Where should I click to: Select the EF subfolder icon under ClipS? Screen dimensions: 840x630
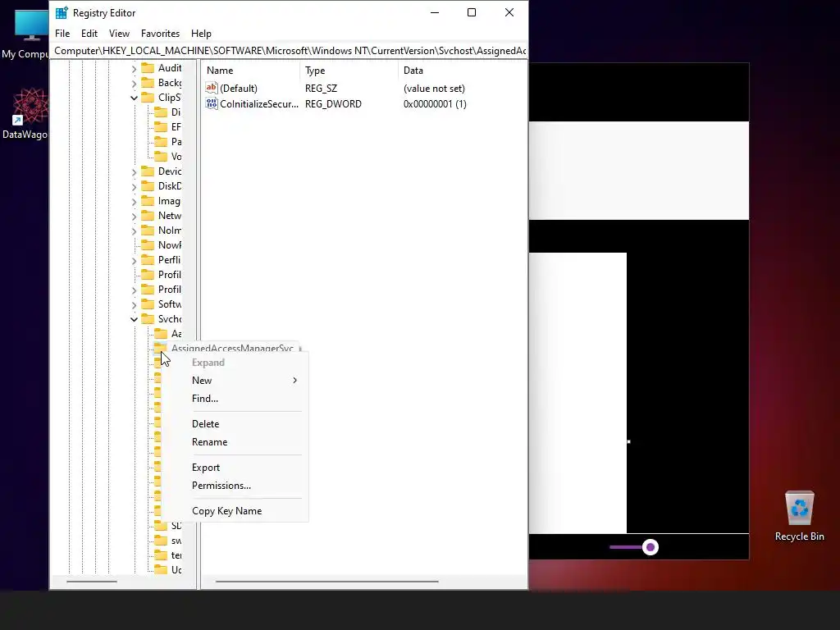(161, 127)
